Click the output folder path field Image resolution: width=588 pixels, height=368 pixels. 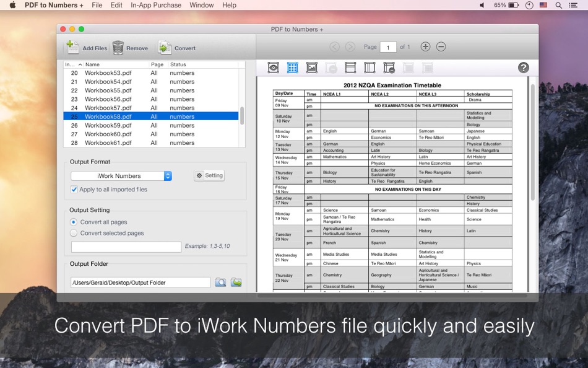click(141, 283)
